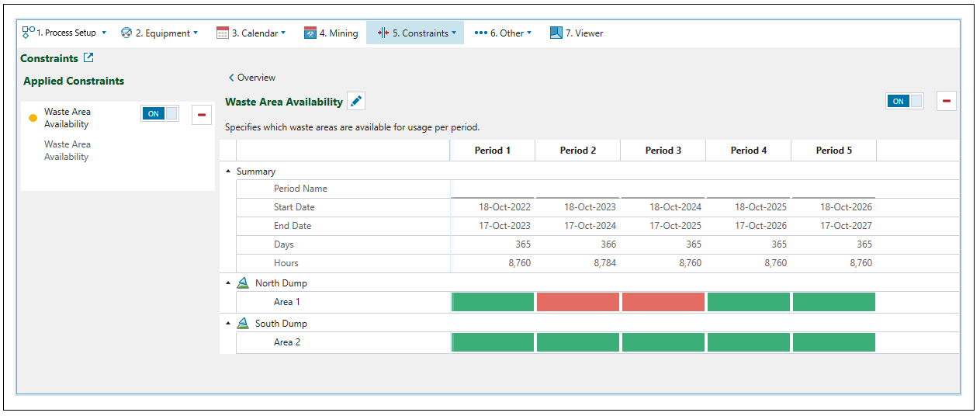The height and width of the screenshot is (416, 980).
Task: Toggle Waste Area Availability ON switch in sidebar
Action: click(x=159, y=113)
